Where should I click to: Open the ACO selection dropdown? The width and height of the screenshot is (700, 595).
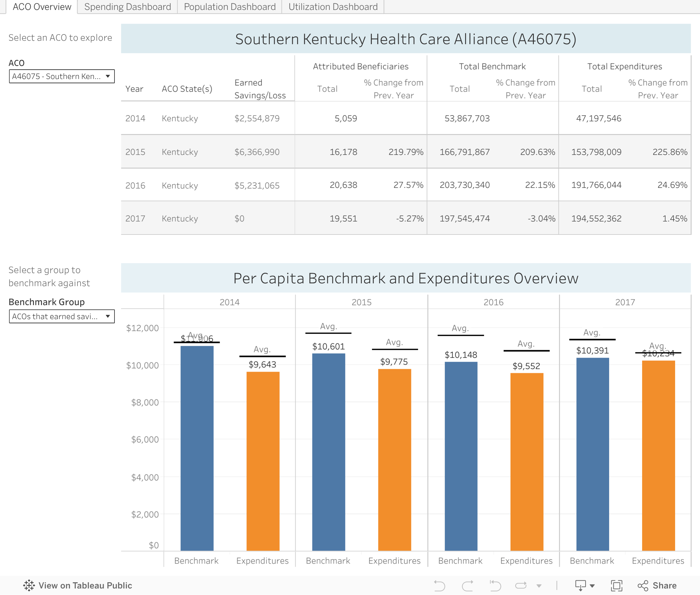pos(62,76)
